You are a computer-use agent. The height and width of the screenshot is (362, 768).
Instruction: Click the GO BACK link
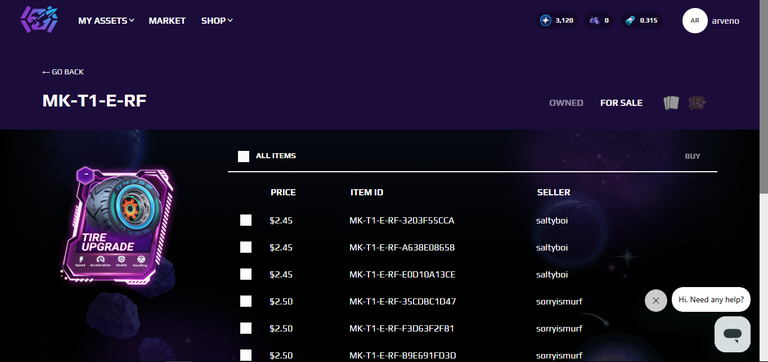click(x=63, y=72)
